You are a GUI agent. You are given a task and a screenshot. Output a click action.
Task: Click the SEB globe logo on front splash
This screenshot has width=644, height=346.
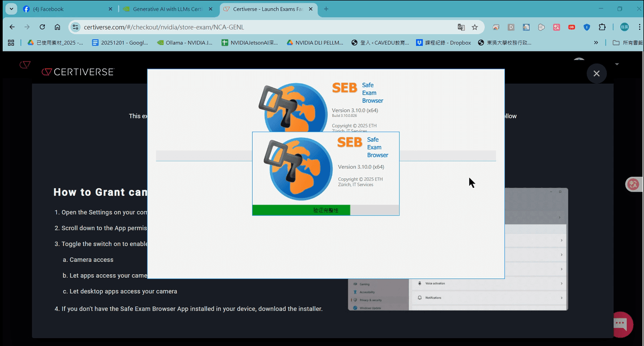(x=298, y=169)
